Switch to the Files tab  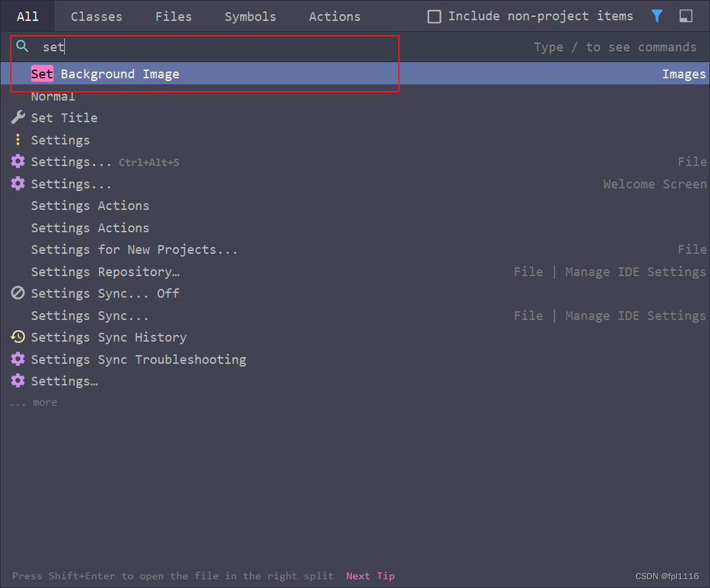[x=173, y=16]
